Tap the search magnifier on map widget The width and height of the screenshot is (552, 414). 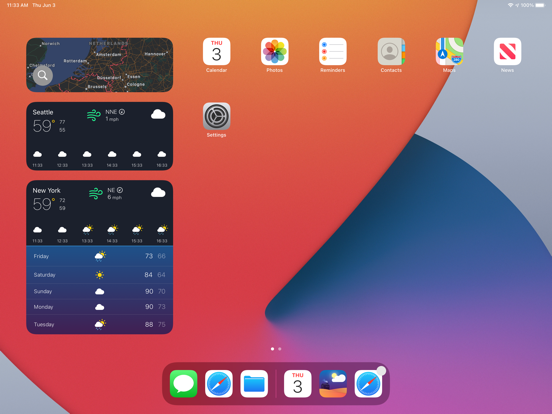(43, 75)
